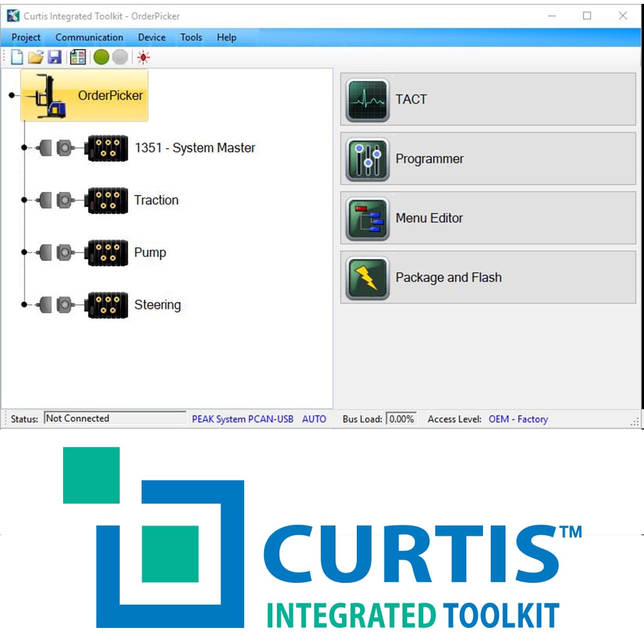Launch the TACT tool button
Viewport: 644px width, 644px height.
[x=488, y=100]
